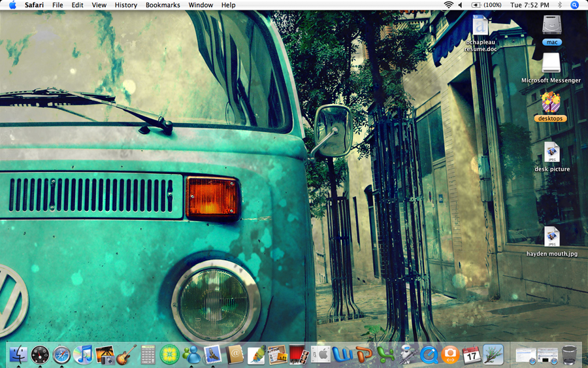588x368 pixels.
Task: Open the Bookmarks menu
Action: click(163, 5)
